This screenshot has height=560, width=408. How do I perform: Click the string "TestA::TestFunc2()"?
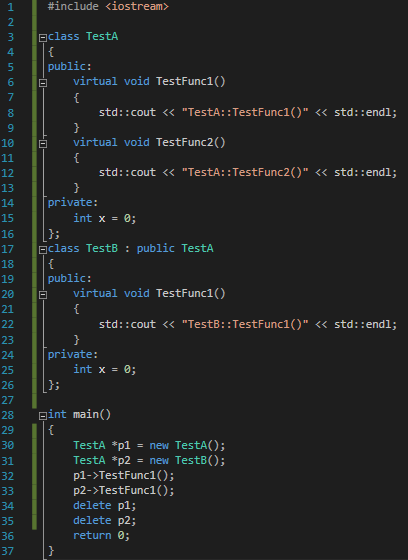click(x=245, y=172)
